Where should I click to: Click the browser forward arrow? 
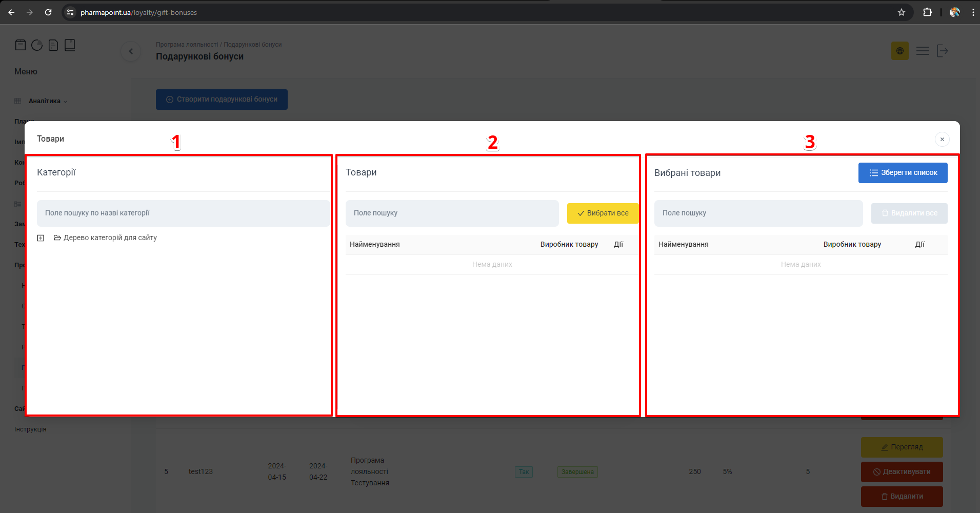point(30,12)
